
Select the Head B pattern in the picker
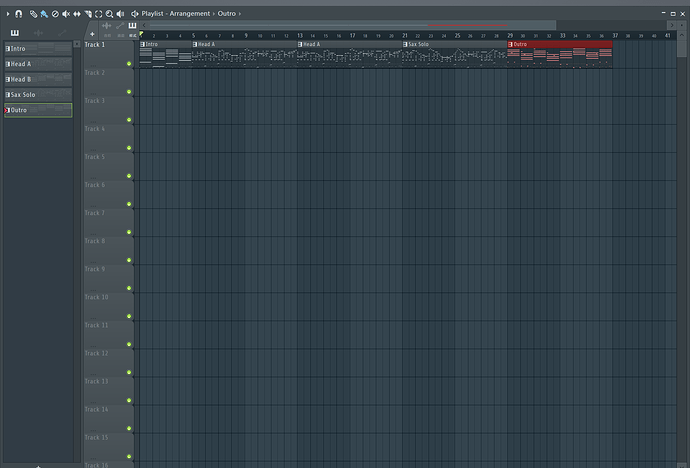[x=38, y=79]
